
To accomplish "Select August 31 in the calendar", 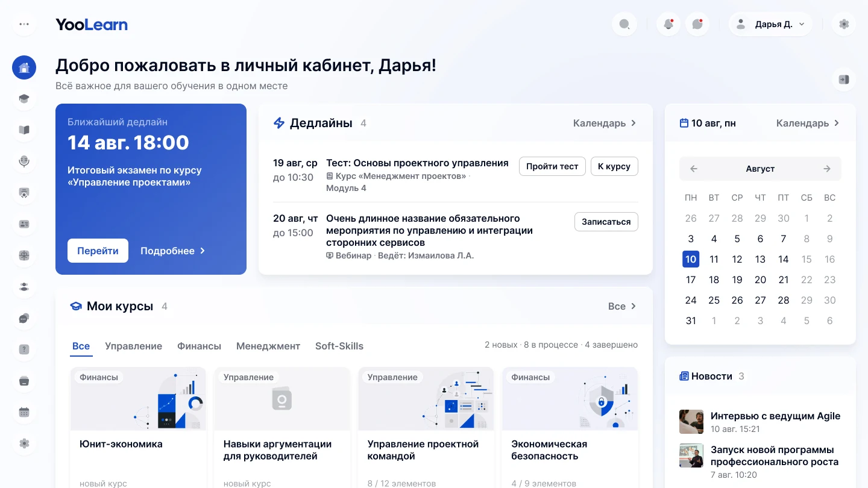I will [691, 321].
